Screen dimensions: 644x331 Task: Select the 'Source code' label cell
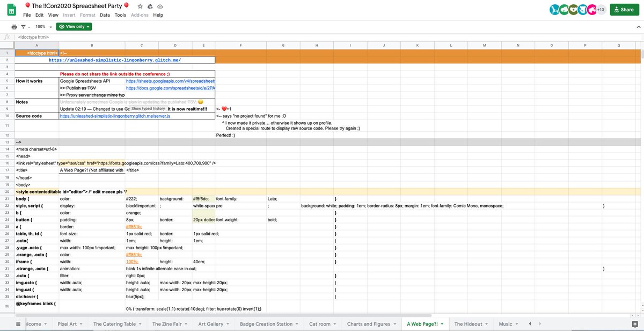click(x=37, y=116)
